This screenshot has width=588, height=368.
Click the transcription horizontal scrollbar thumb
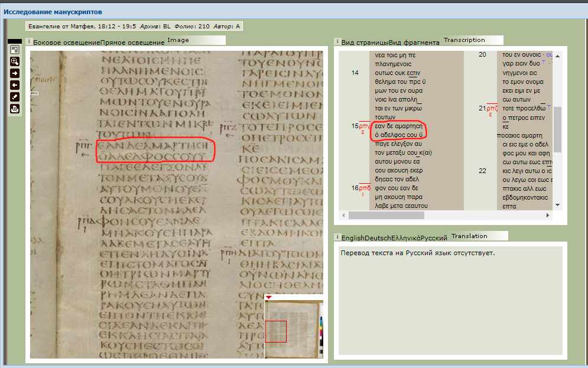click(x=386, y=215)
